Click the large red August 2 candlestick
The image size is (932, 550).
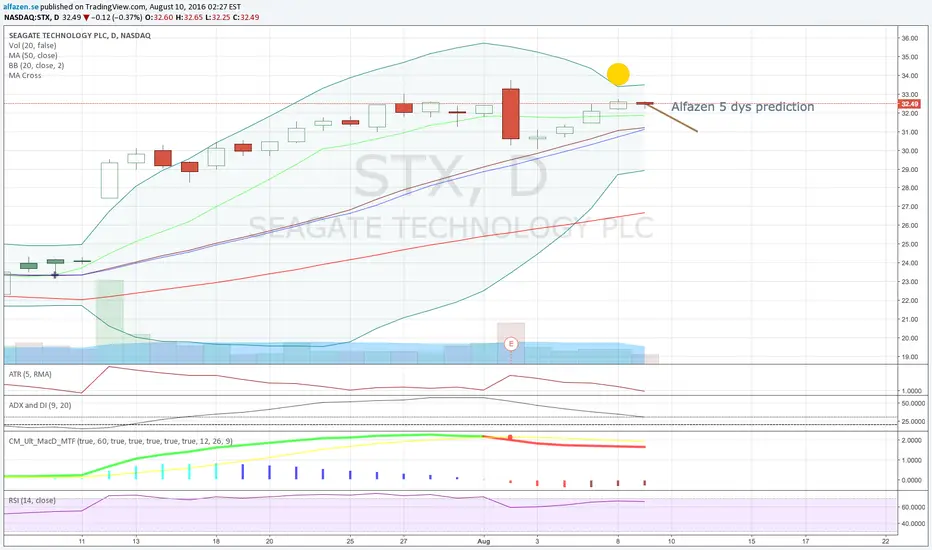[511, 114]
